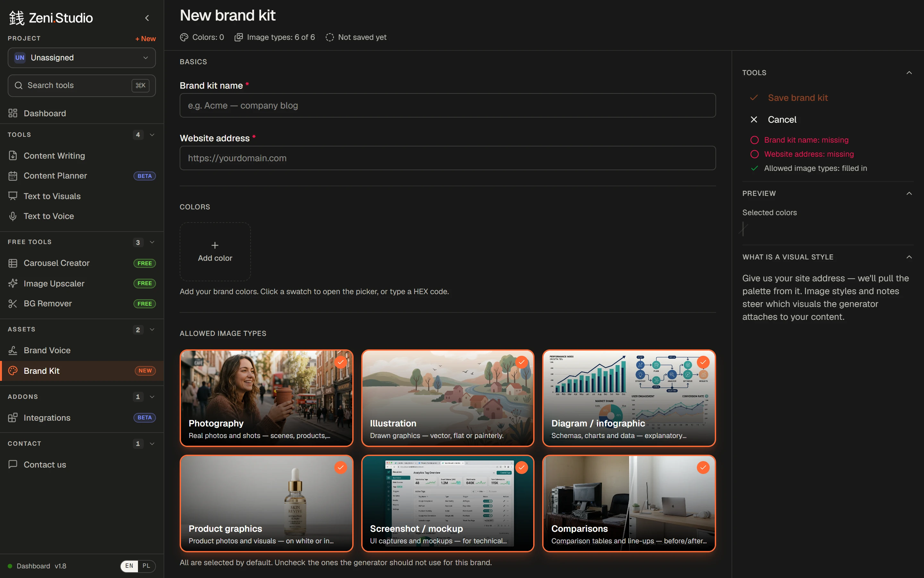924x578 pixels.
Task: Collapse the What is a visual style section
Action: click(x=909, y=257)
